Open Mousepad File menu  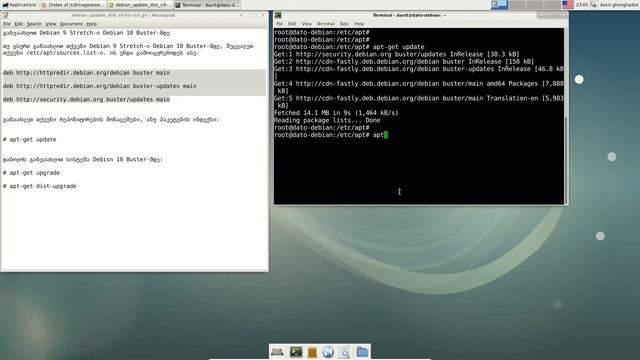[x=7, y=24]
